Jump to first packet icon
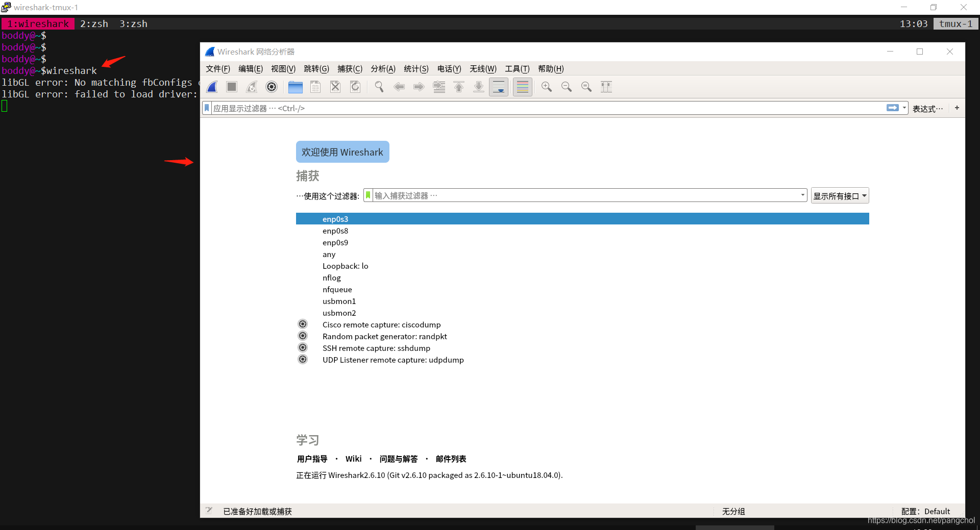 click(x=459, y=87)
